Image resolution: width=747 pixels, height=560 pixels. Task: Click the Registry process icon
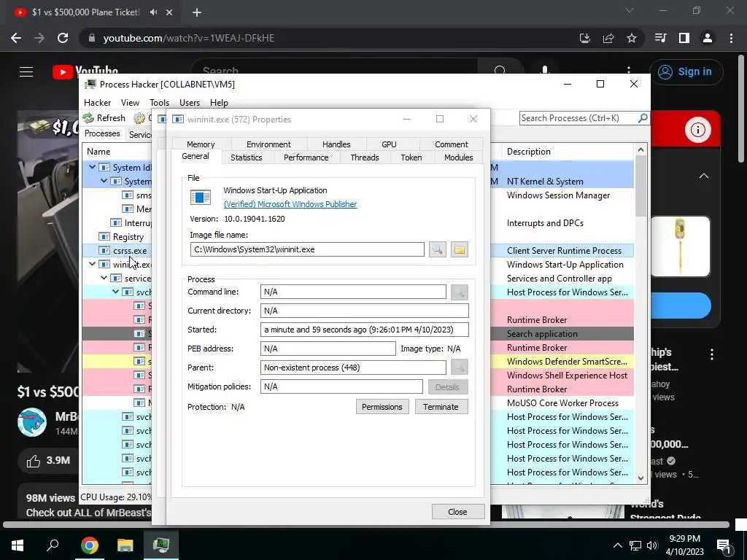tap(104, 237)
